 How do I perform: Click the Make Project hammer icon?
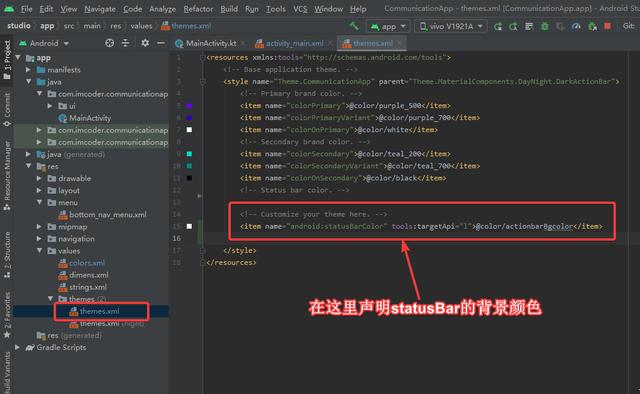tap(354, 26)
